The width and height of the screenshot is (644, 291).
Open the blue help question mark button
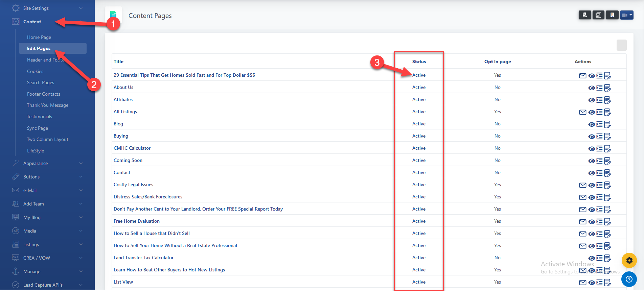629,279
